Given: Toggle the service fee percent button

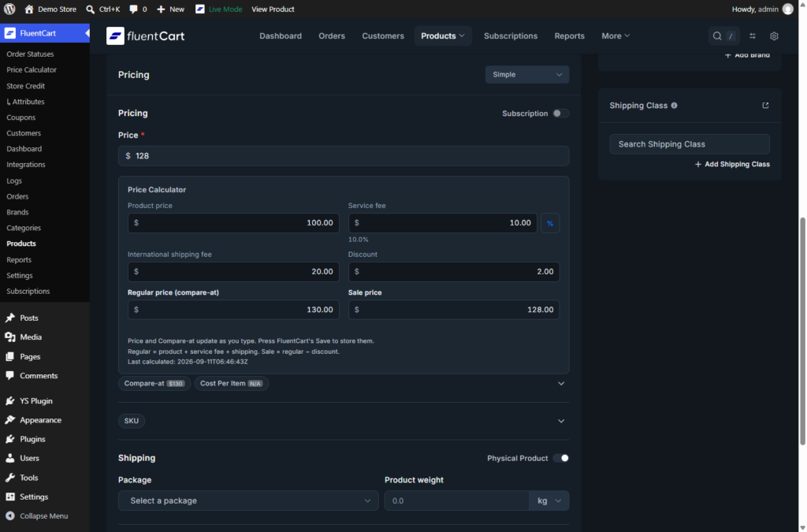Looking at the screenshot, I should pyautogui.click(x=550, y=223).
